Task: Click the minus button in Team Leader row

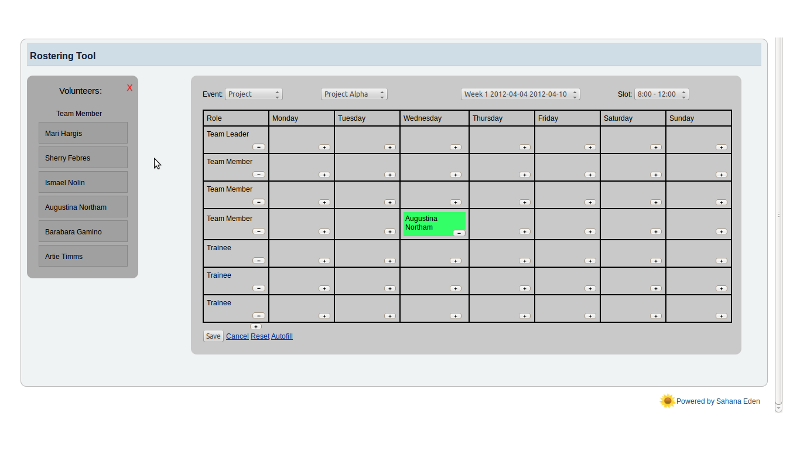Action: tap(258, 147)
